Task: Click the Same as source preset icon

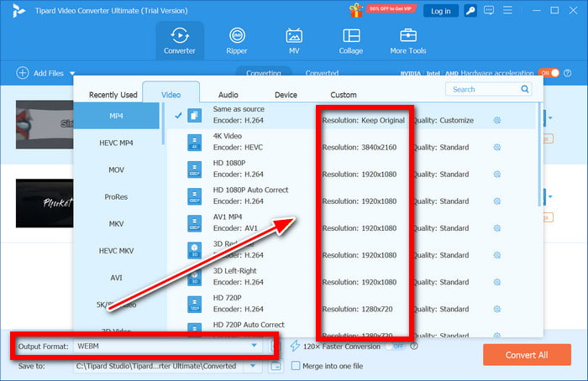Action: pyautogui.click(x=194, y=115)
